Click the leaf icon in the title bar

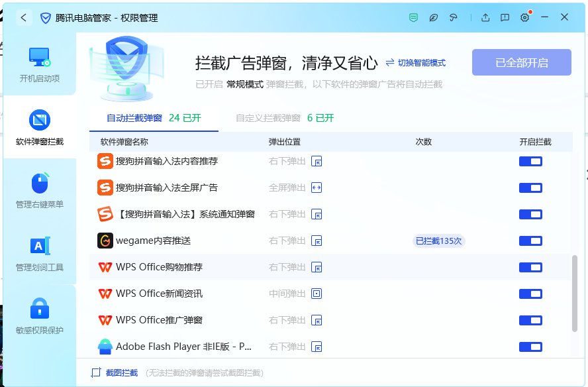point(434,18)
